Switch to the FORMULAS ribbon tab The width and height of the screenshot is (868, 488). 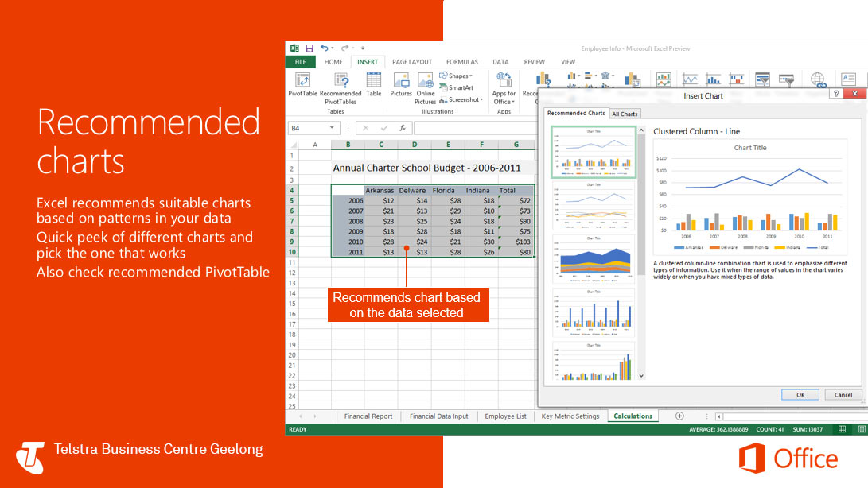pyautogui.click(x=461, y=62)
